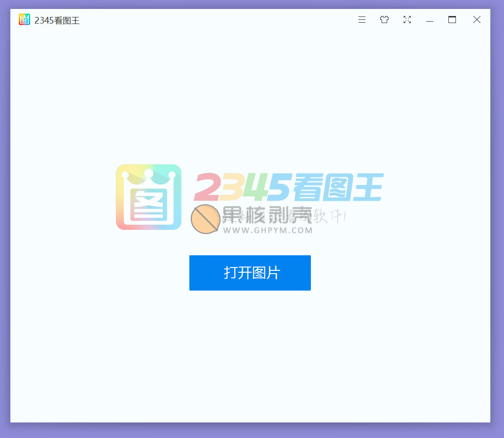
Task: Minimize the 2345看图王 window
Action: click(x=430, y=21)
